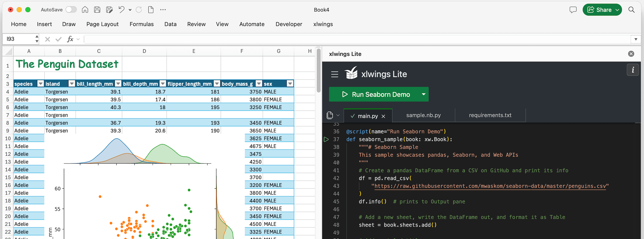Viewport: 644px width, 239px height.
Task: Click the formula bar confirm checkmark icon
Action: [59, 39]
